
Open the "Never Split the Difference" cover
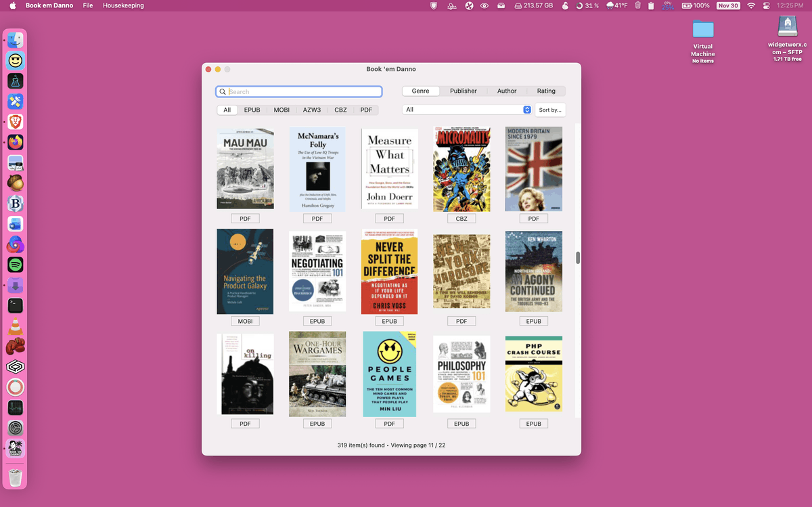tap(389, 271)
